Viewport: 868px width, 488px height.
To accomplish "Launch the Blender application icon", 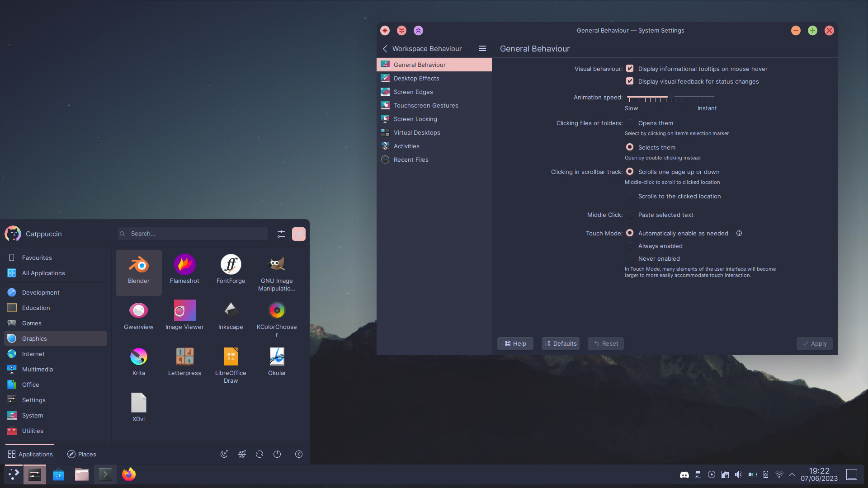I will click(x=138, y=265).
